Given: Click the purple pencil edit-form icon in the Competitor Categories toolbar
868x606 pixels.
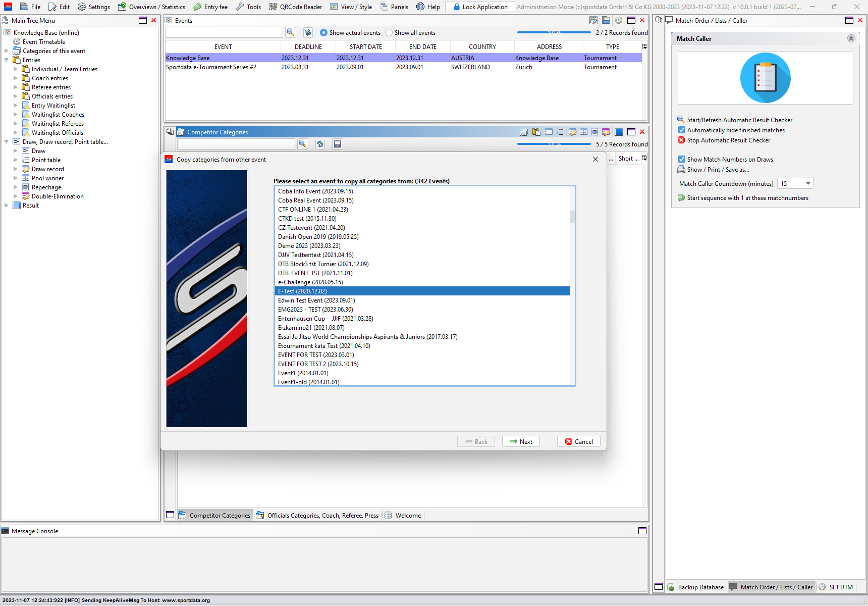Looking at the screenshot, I should coord(606,132).
